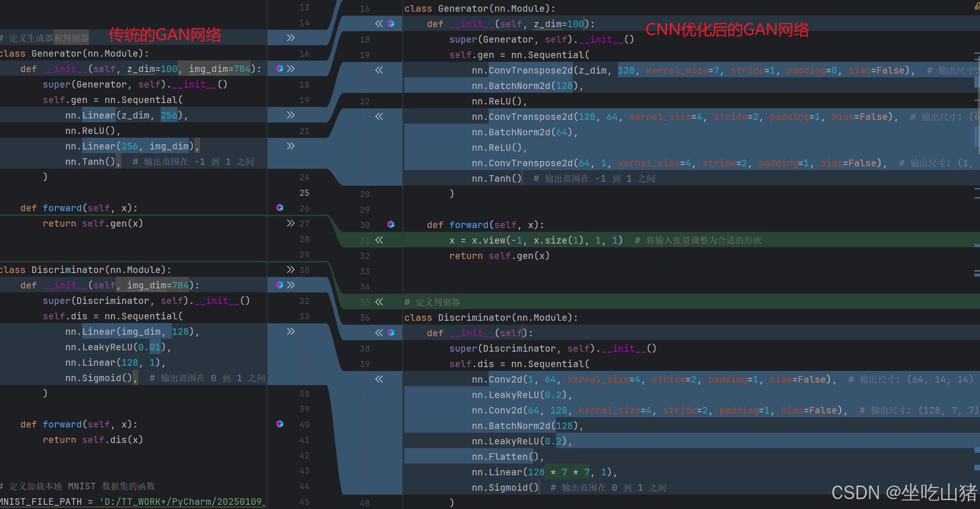Viewport: 980px width, 509px height.
Task: Click left pane 'self.dis = nn.Sequential(' line
Action: [x=113, y=316]
